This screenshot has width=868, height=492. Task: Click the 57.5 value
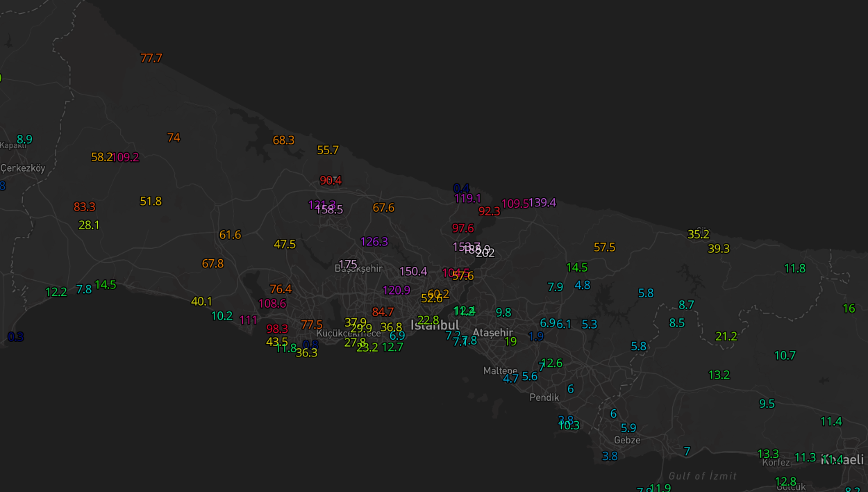604,247
